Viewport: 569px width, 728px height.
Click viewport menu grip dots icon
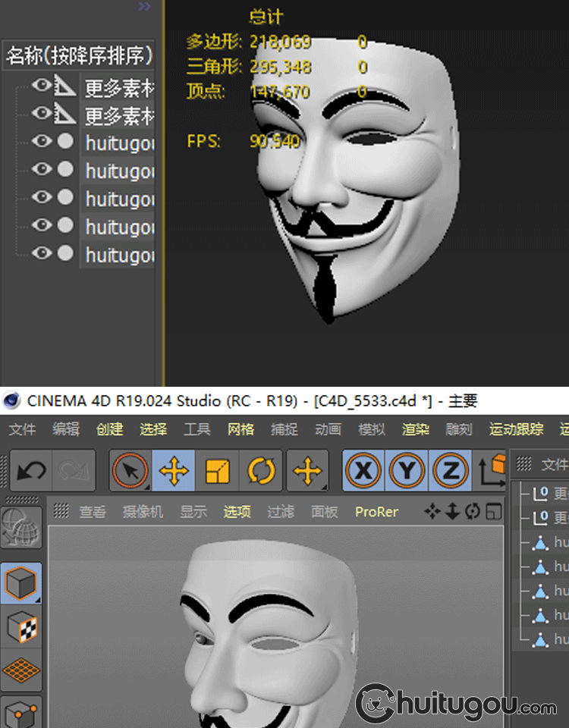coord(61,510)
